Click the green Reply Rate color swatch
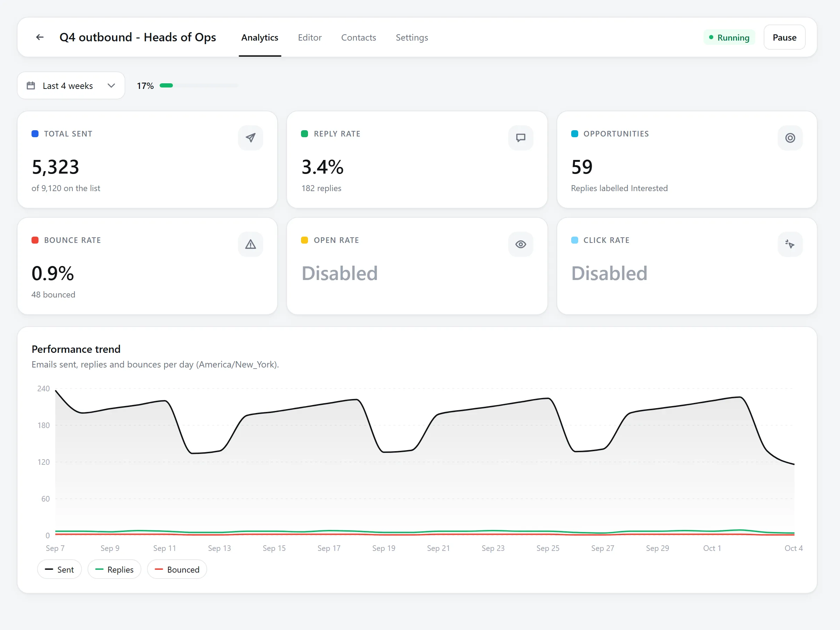Viewport: 840px width, 630px height. click(304, 134)
